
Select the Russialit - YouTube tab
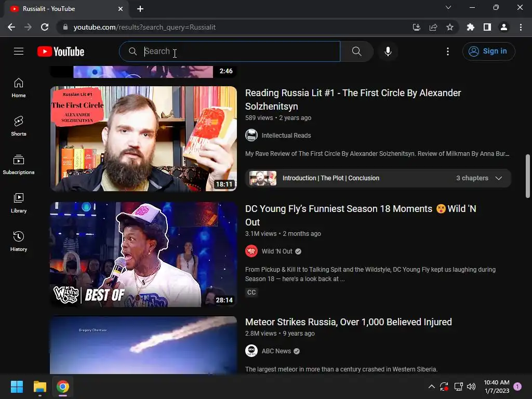[x=66, y=9]
